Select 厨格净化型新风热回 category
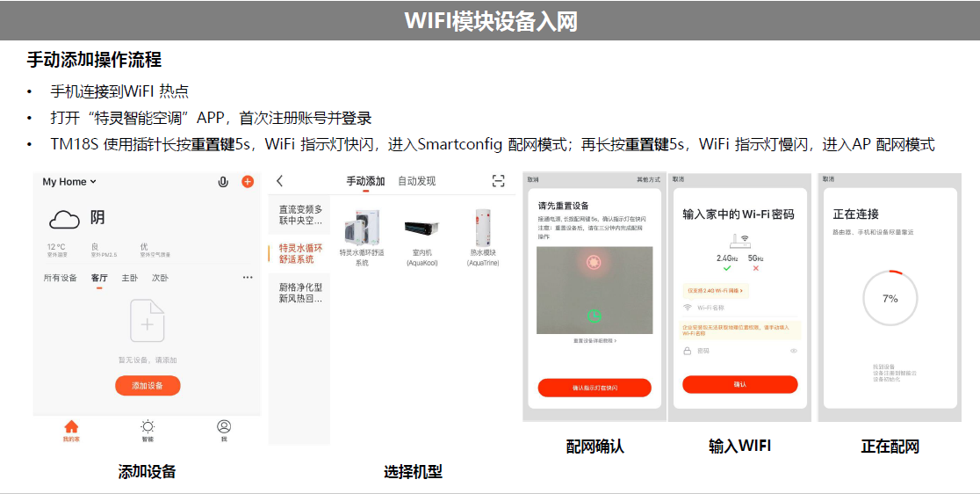Viewport: 980px width, 494px height. (x=300, y=293)
